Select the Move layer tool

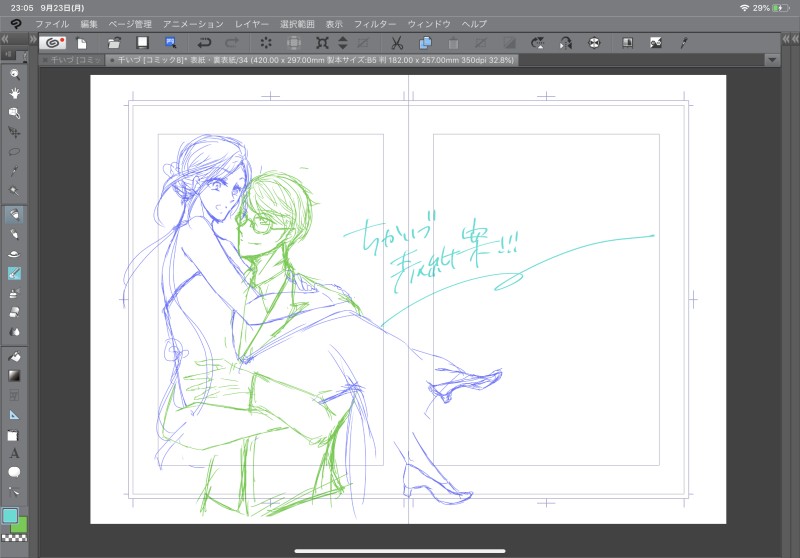click(x=14, y=132)
